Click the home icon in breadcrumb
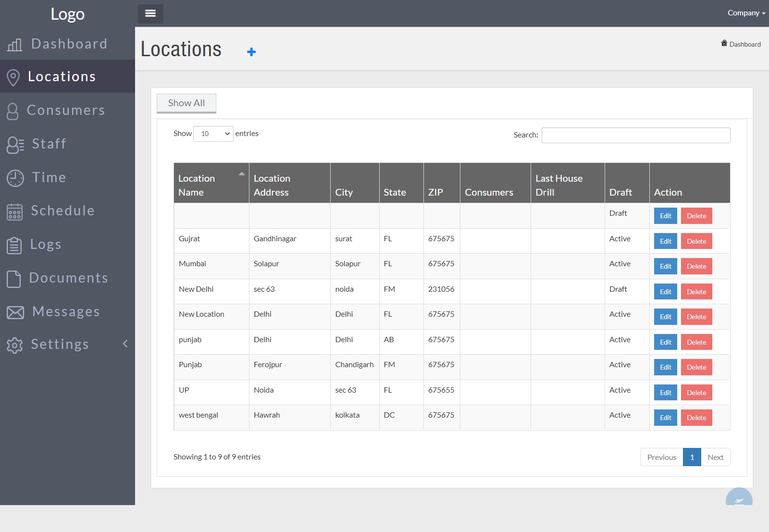The width and height of the screenshot is (769, 532). coord(724,43)
